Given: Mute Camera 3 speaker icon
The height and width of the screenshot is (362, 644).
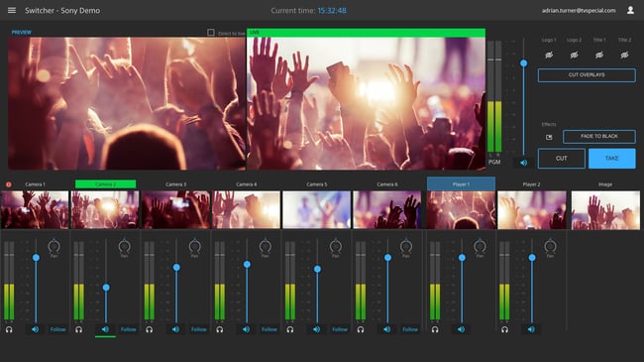Looking at the screenshot, I should pyautogui.click(x=175, y=329).
